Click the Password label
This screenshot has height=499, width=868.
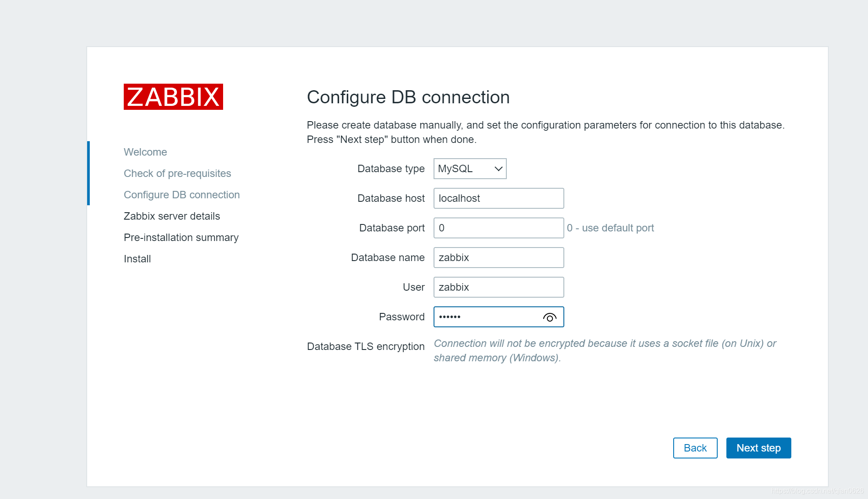(x=402, y=317)
